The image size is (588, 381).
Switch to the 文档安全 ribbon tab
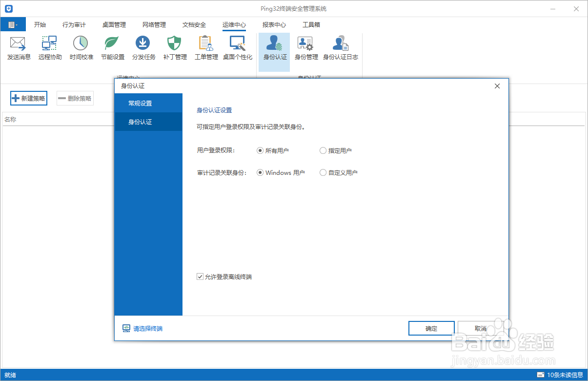194,24
